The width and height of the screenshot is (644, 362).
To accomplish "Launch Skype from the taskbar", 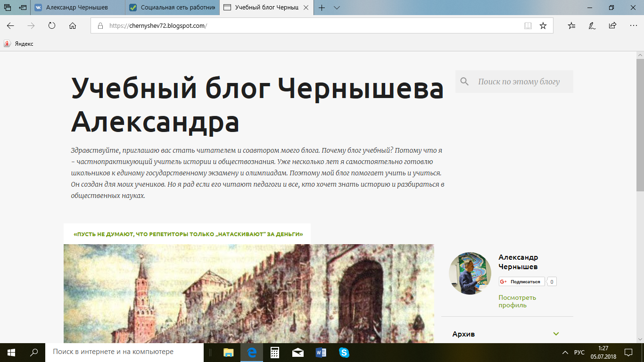I will coord(343,352).
